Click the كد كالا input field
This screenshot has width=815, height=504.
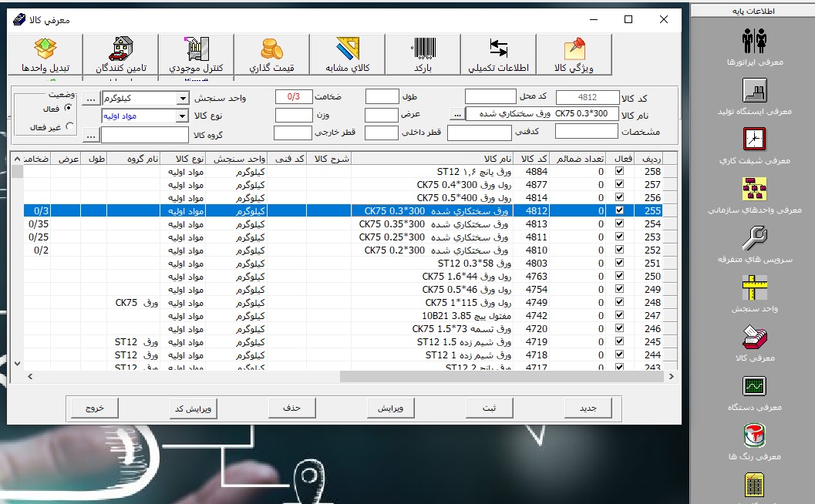click(587, 97)
